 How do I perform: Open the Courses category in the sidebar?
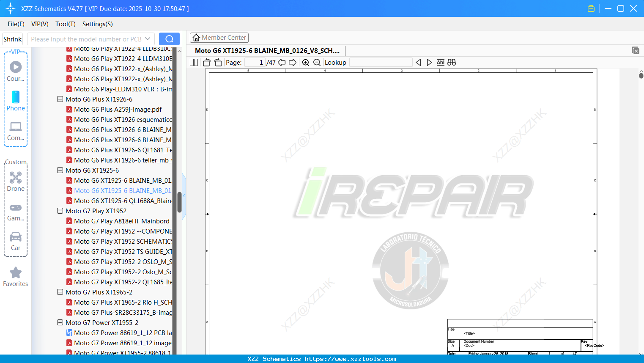click(16, 71)
